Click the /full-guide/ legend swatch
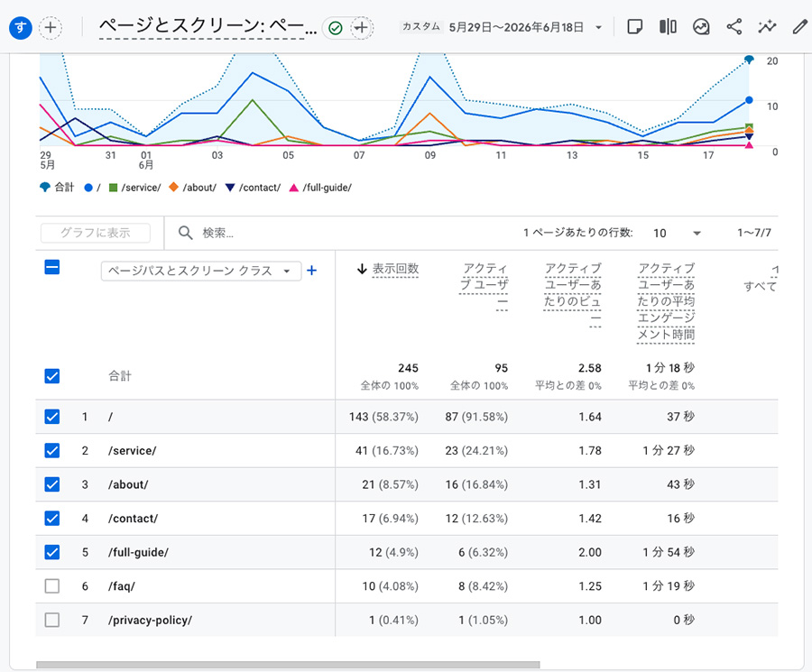The height and width of the screenshot is (672, 812). click(x=293, y=188)
